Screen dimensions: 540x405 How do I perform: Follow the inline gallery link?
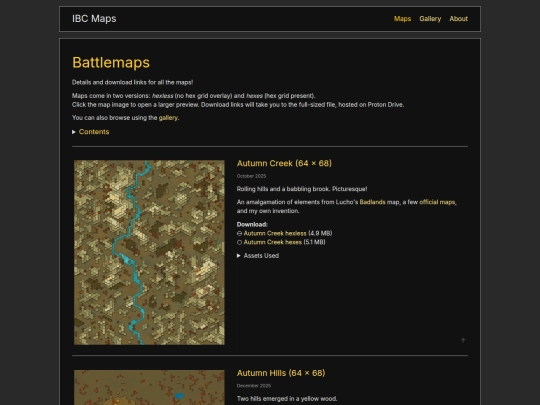click(168, 118)
